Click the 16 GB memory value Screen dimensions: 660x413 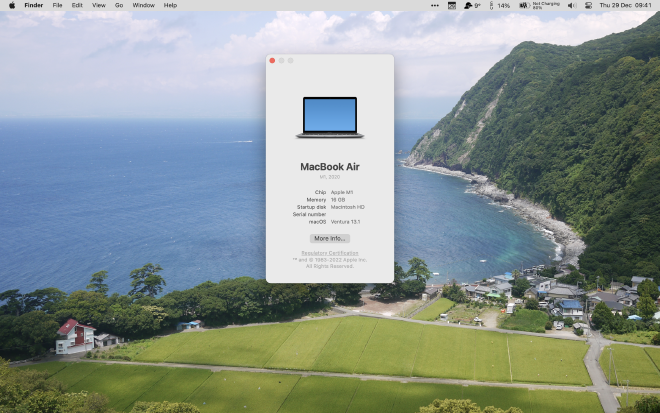tap(338, 200)
